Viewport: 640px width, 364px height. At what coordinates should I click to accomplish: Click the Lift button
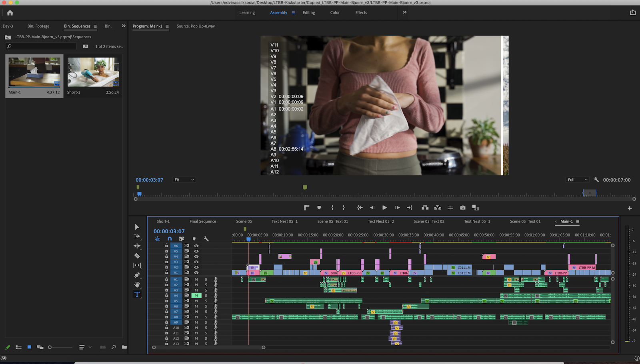(425, 208)
